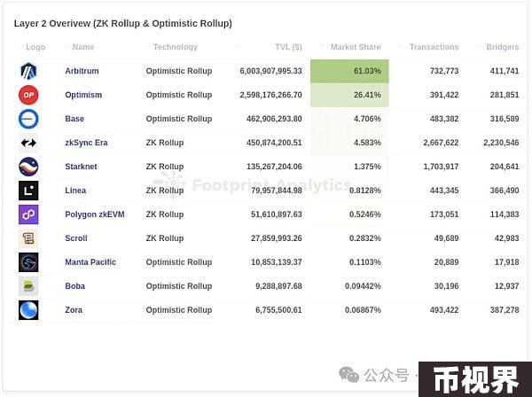Select Scroll's ZK Rollup technology cell

(x=165, y=238)
